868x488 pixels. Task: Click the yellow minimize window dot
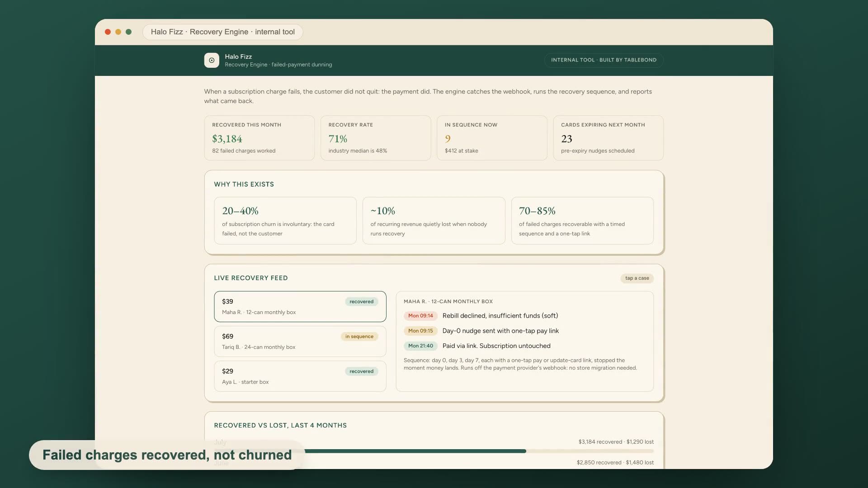coord(118,32)
